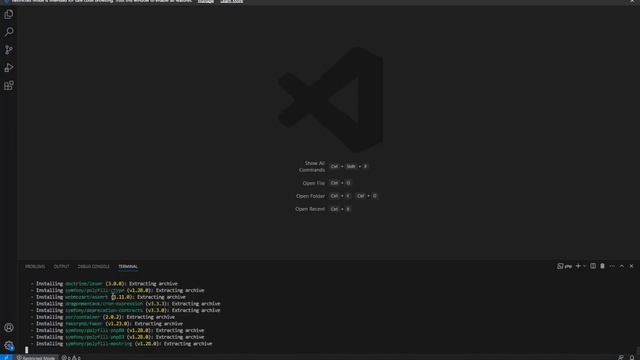Open the Explorer view in activity bar
Viewport: 640px width, 360px height.
tap(9, 14)
